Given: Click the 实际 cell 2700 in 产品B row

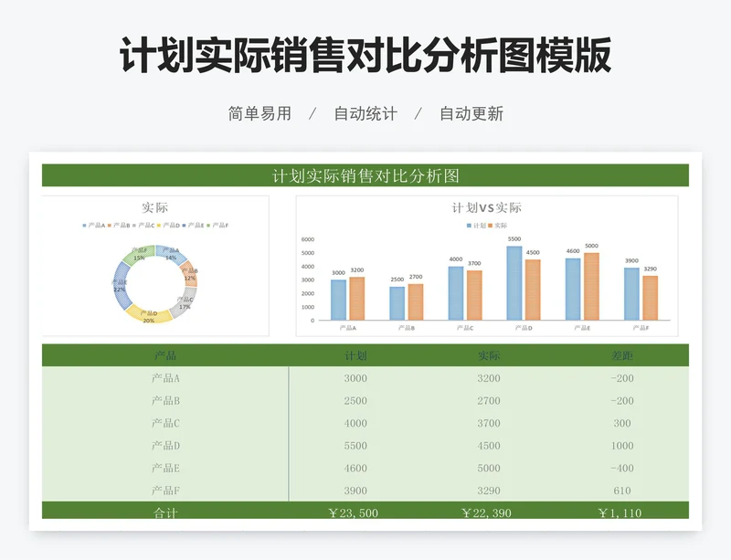Looking at the screenshot, I should coord(489,400).
